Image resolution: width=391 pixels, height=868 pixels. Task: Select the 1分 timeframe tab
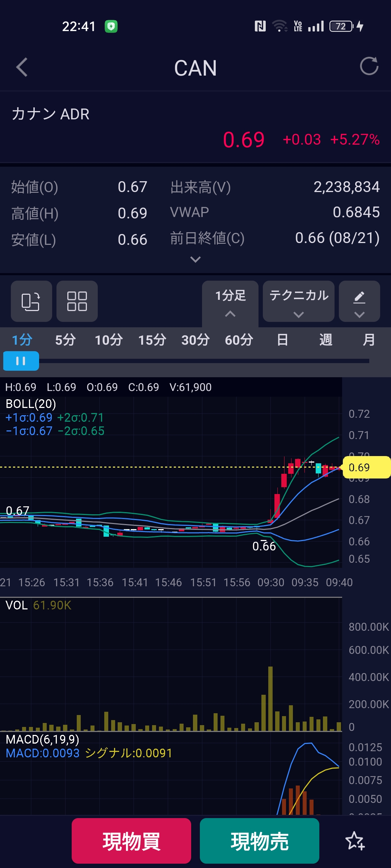[x=22, y=340]
